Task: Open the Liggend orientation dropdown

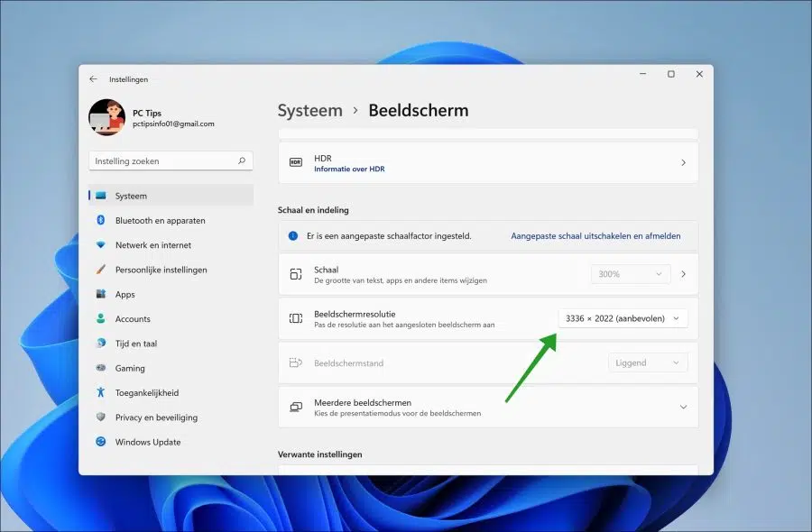Action: (x=648, y=362)
